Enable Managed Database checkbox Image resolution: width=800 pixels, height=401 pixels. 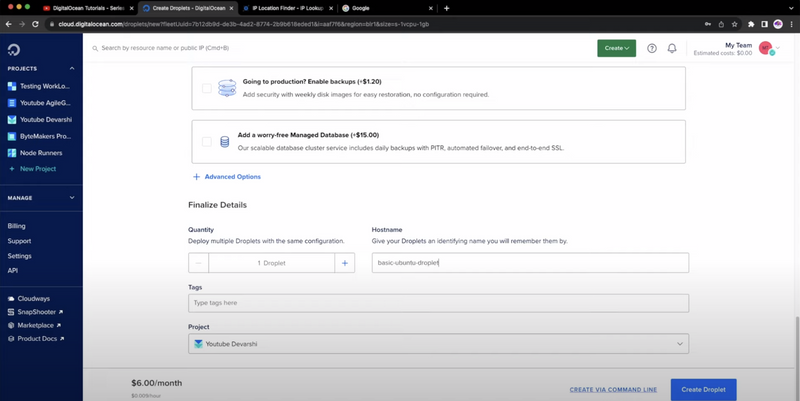tap(207, 141)
